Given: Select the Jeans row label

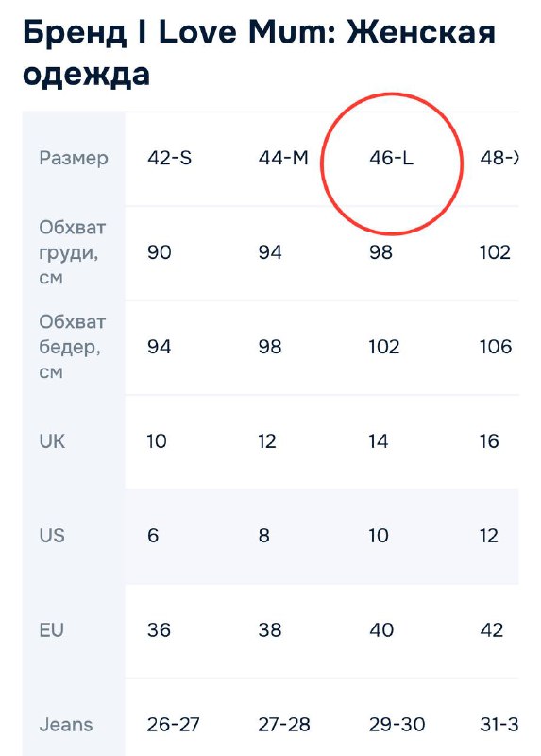Looking at the screenshot, I should click(66, 725).
